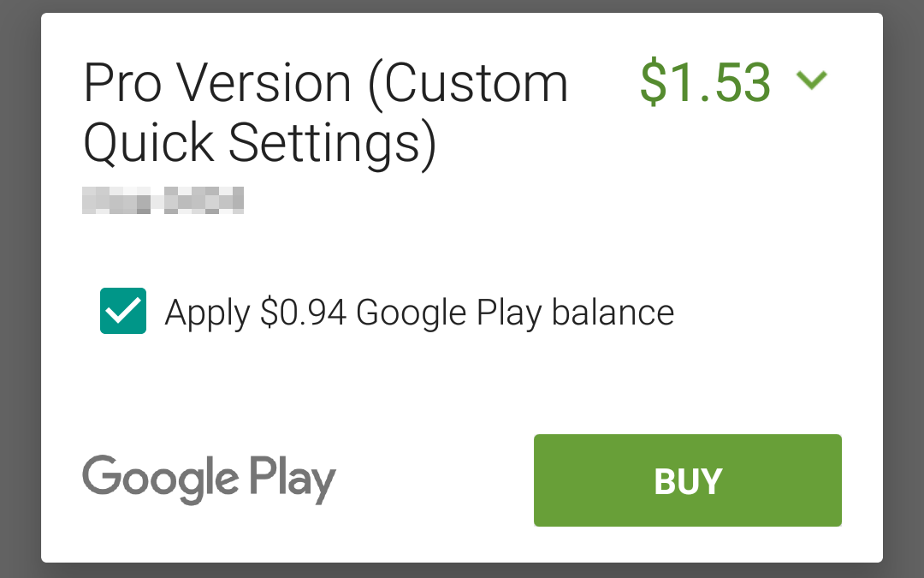Click the word 'Google' in the bottom logo

tap(159, 477)
